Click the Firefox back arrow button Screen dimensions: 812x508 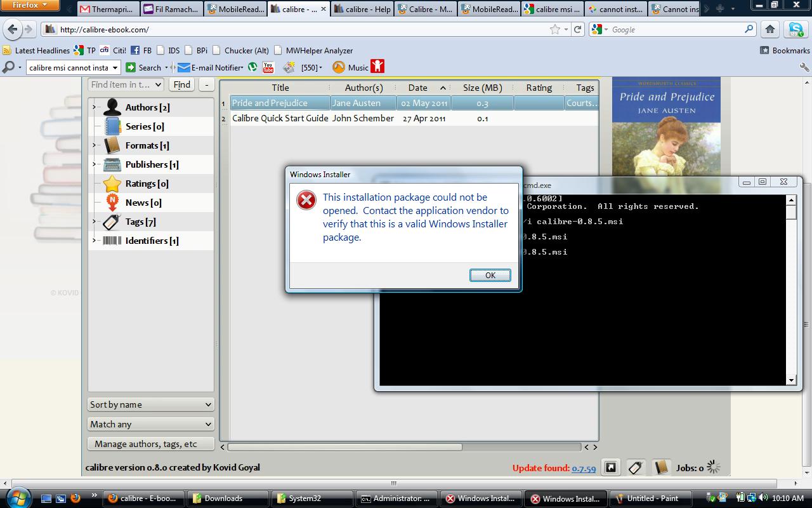pos(13,29)
